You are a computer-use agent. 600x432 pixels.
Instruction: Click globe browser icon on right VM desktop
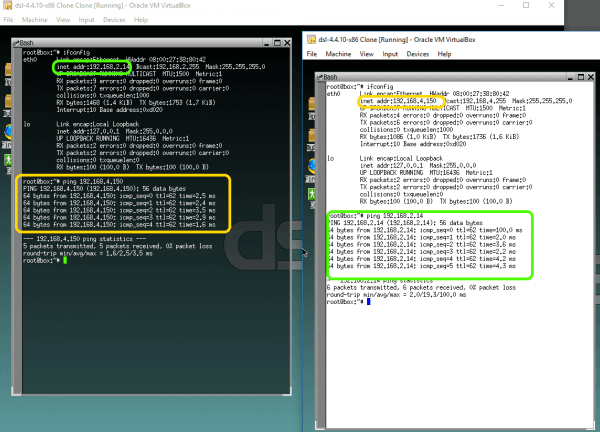point(312,166)
